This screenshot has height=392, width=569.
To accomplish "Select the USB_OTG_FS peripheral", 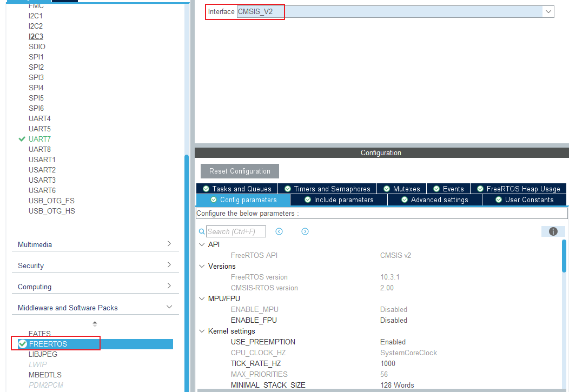I will coord(51,201).
